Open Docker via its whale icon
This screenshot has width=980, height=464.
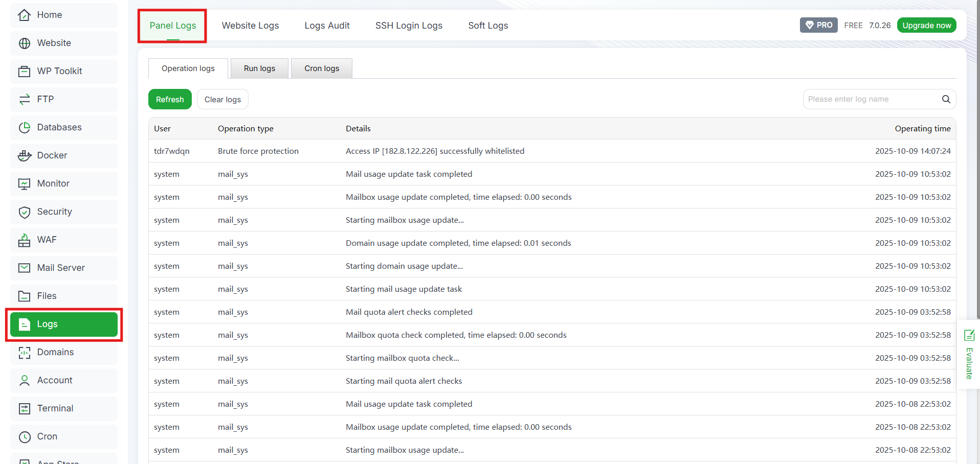pos(24,156)
